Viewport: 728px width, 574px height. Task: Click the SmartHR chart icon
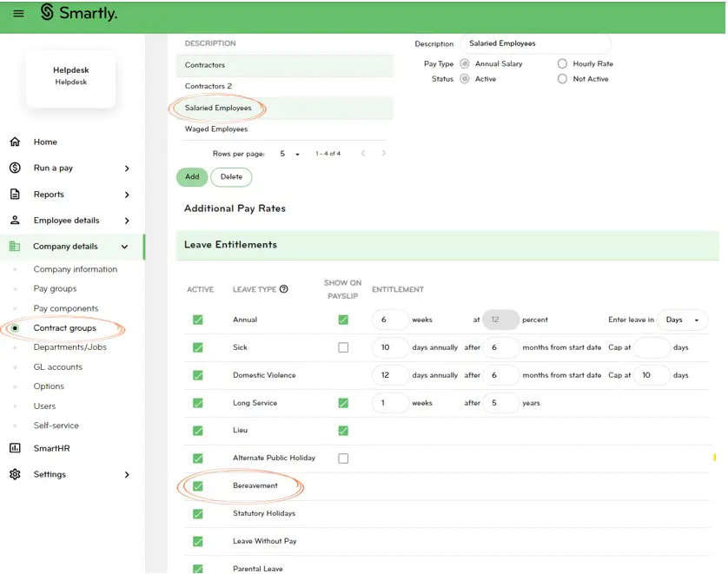click(15, 448)
